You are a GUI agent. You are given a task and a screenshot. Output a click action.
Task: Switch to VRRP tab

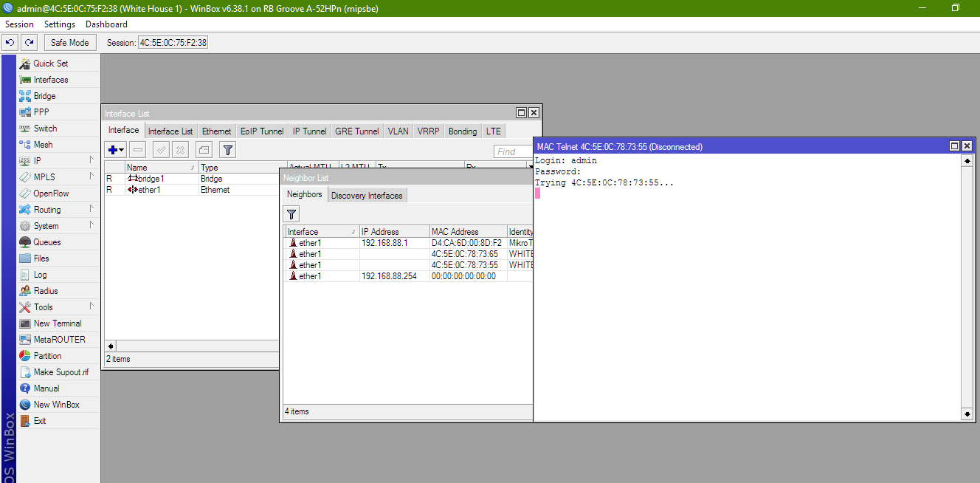pyautogui.click(x=428, y=131)
